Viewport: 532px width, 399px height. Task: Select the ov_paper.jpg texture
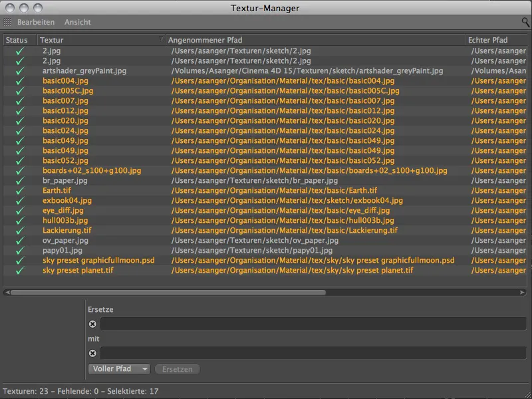click(65, 241)
